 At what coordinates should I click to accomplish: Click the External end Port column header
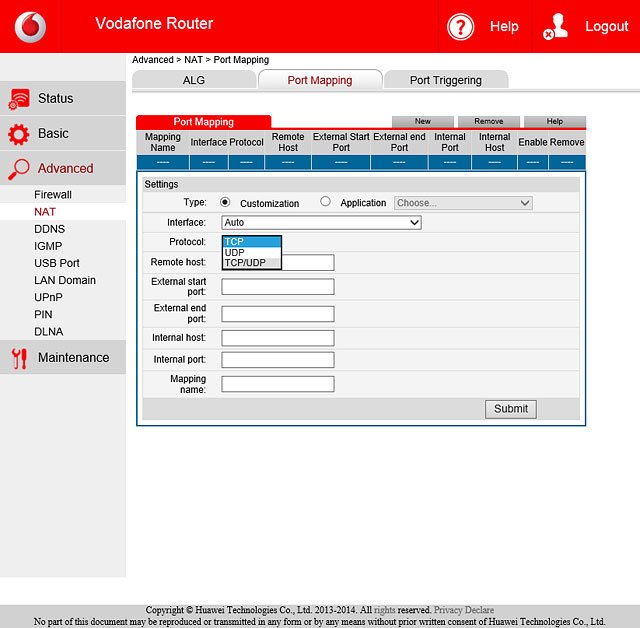(399, 142)
